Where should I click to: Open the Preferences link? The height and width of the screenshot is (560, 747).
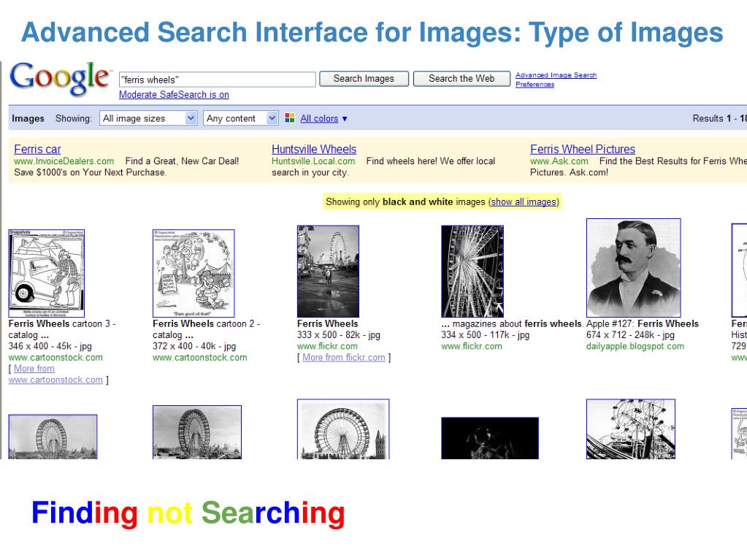tap(535, 84)
